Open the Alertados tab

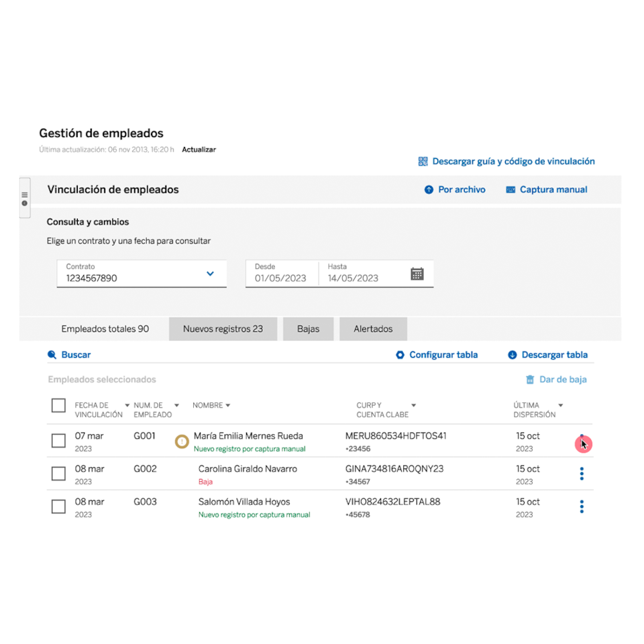pyautogui.click(x=373, y=329)
